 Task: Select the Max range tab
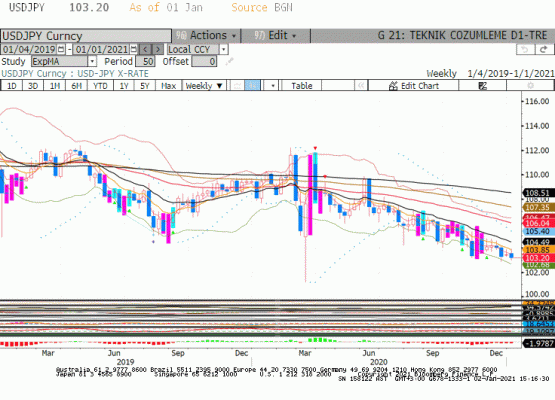(168, 86)
